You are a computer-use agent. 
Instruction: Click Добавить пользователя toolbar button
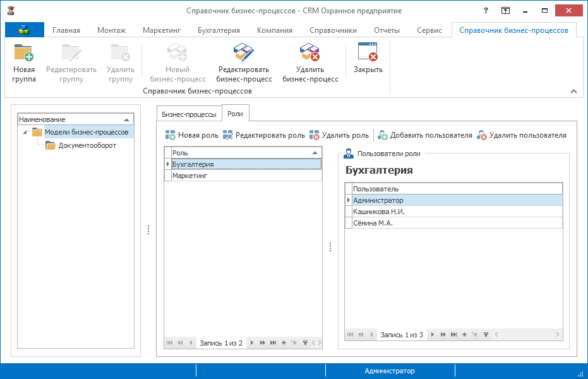coord(425,135)
